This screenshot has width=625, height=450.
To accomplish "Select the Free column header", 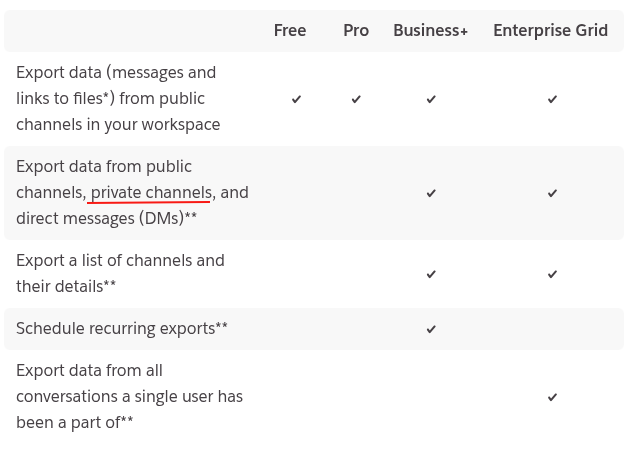I will coord(290,30).
